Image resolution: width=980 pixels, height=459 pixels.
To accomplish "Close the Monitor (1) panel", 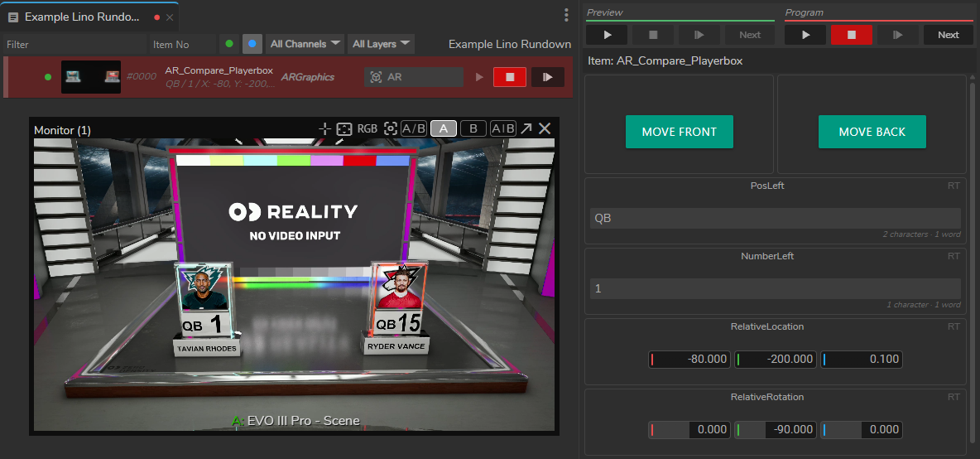I will [545, 128].
